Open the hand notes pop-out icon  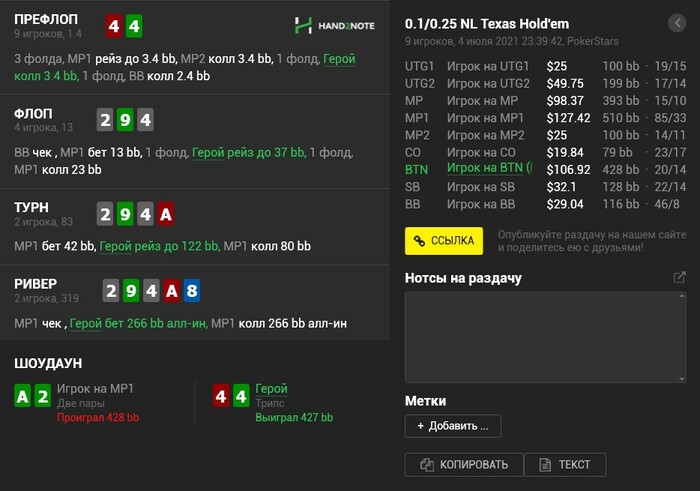[x=679, y=278]
